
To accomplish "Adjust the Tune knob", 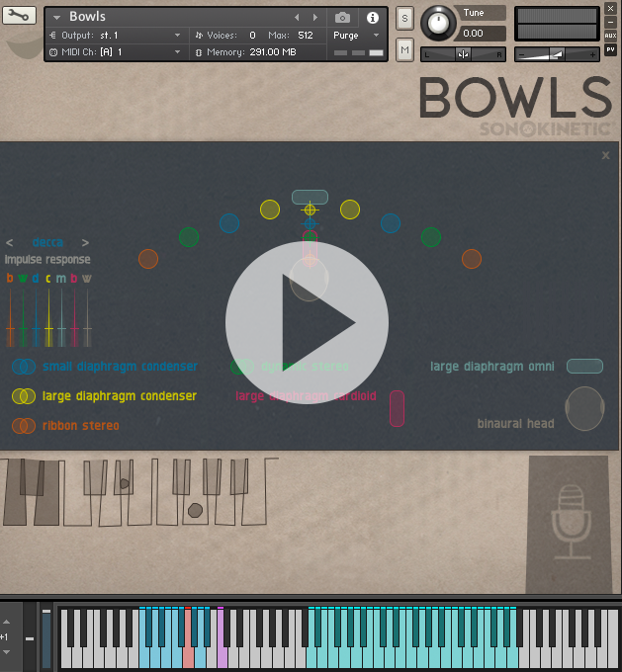I will point(438,23).
